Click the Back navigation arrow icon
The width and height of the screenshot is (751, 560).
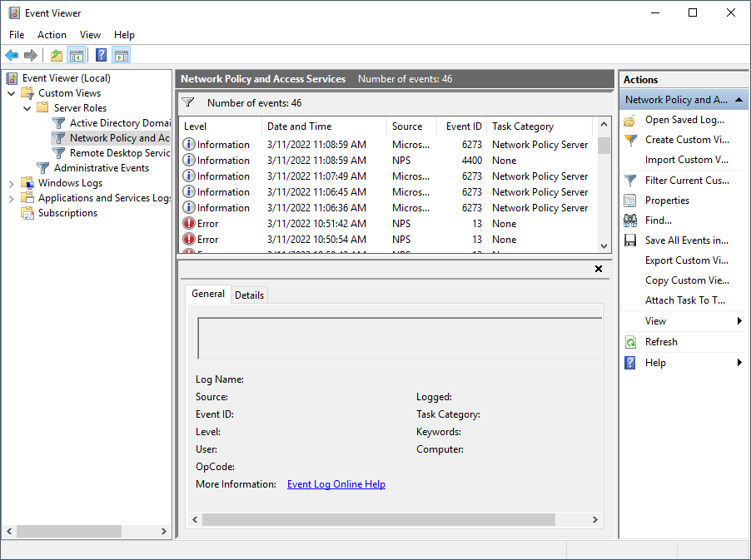(11, 55)
